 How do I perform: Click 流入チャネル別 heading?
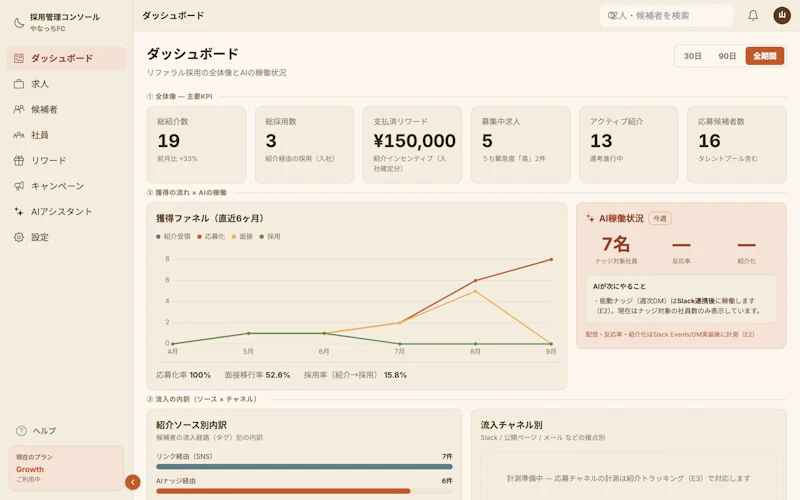coord(511,424)
